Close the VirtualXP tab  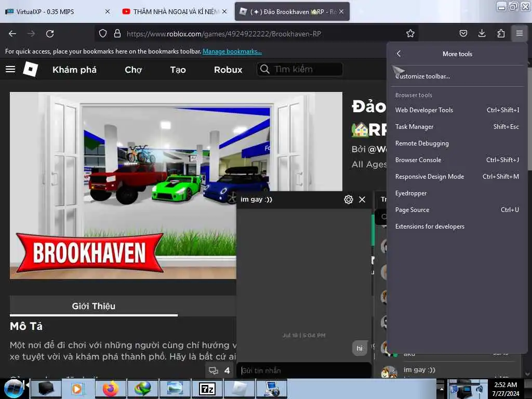pos(108,11)
